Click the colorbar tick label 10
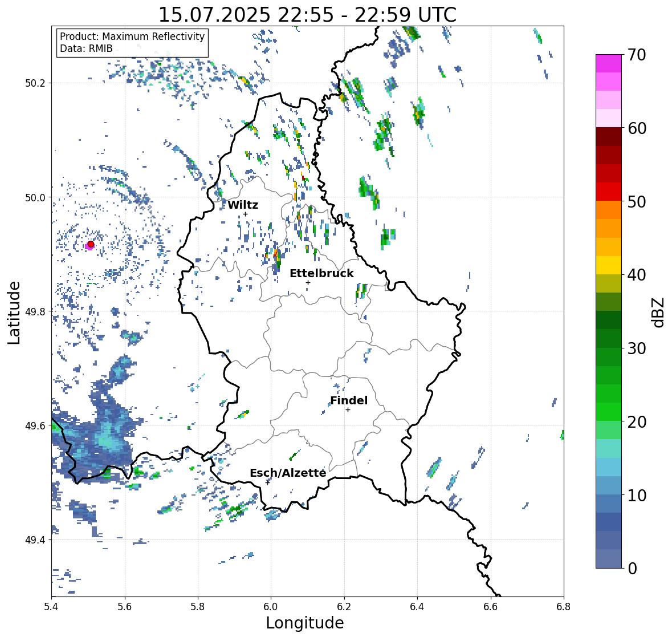This screenshot has height=637, width=672. pyautogui.click(x=637, y=495)
